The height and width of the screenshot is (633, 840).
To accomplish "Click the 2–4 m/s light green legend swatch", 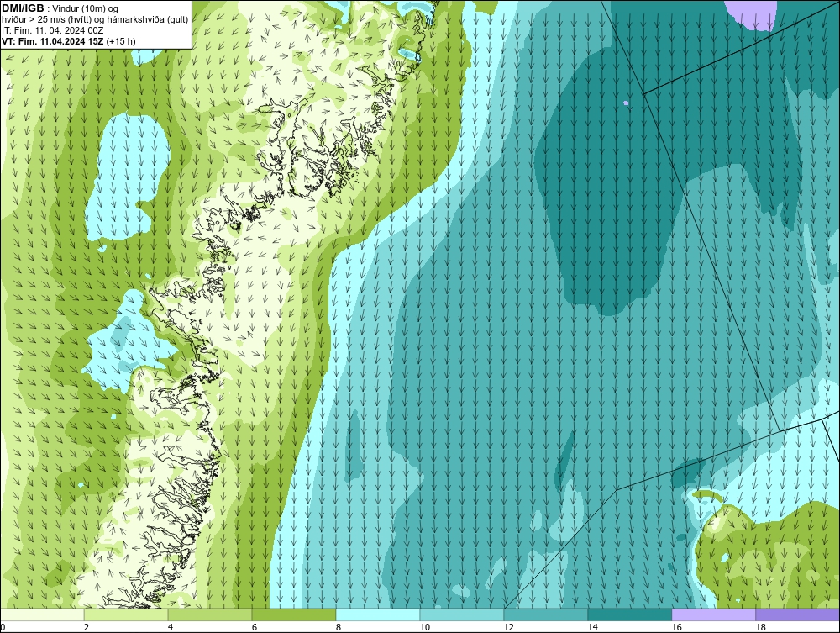I will tap(126, 615).
